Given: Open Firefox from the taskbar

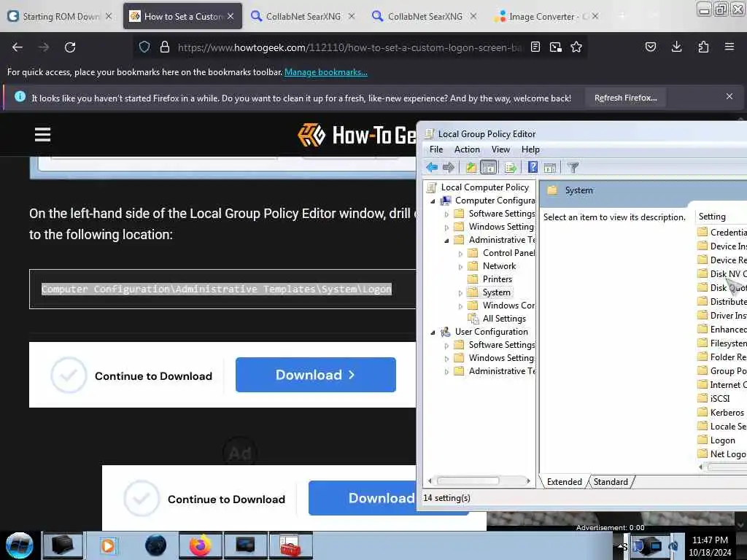Looking at the screenshot, I should (x=201, y=545).
